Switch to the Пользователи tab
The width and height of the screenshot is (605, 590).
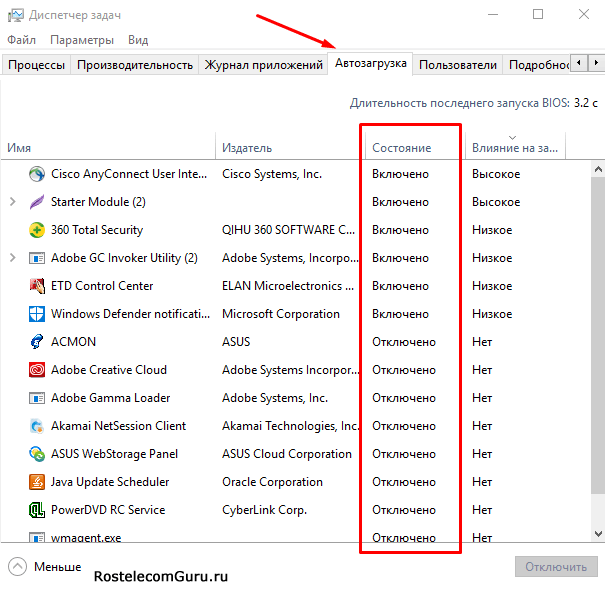457,65
